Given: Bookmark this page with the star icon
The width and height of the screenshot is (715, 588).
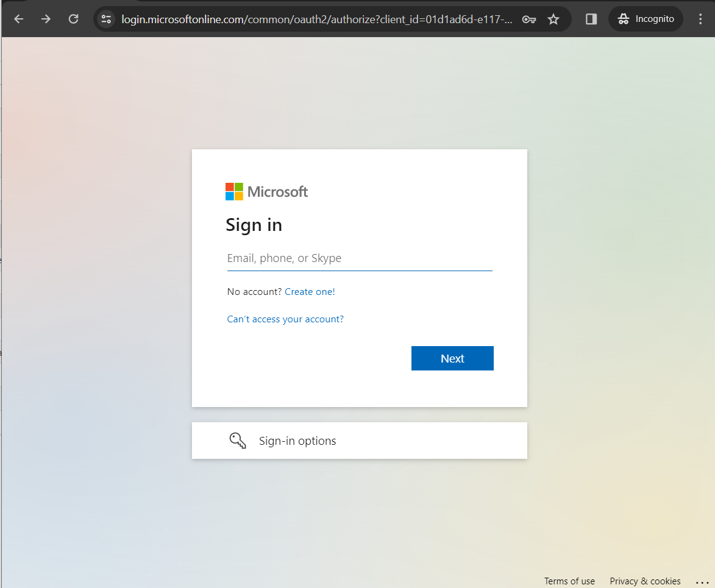Looking at the screenshot, I should pos(553,19).
